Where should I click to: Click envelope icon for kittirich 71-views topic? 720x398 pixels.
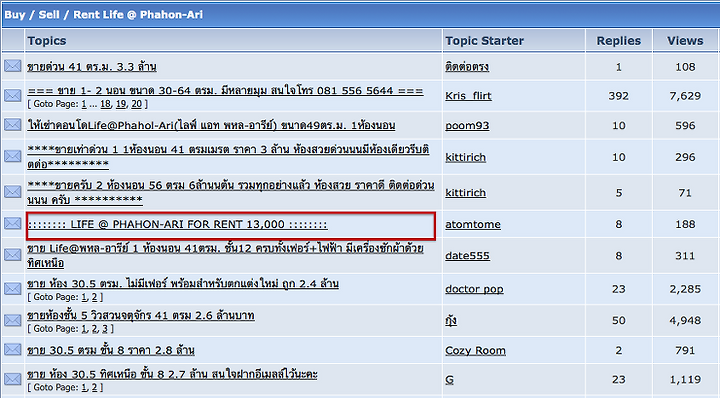12,192
